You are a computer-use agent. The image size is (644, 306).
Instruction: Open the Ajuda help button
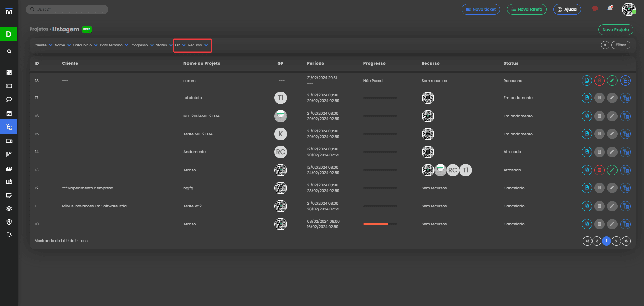tap(567, 9)
